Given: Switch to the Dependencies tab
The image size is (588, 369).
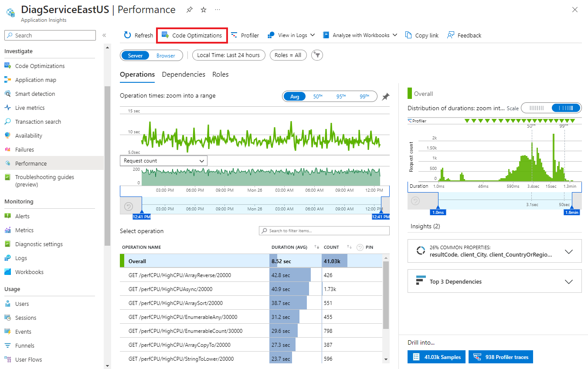Looking at the screenshot, I should tap(184, 74).
